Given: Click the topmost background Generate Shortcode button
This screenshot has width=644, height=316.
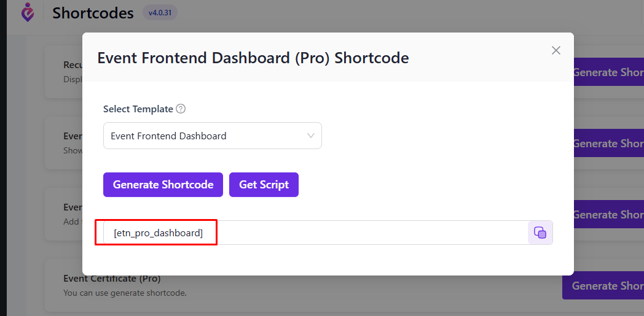Looking at the screenshot, I should pyautogui.click(x=609, y=72).
